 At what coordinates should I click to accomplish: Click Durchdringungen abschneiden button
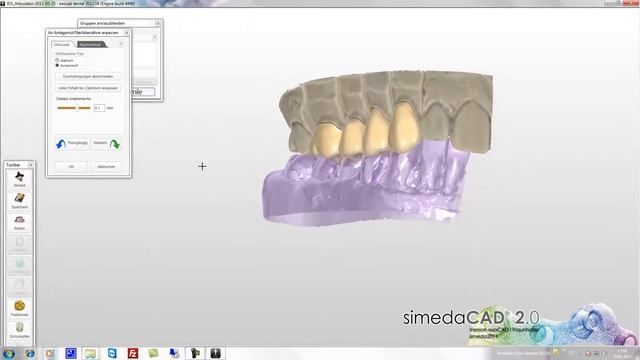tap(88, 76)
